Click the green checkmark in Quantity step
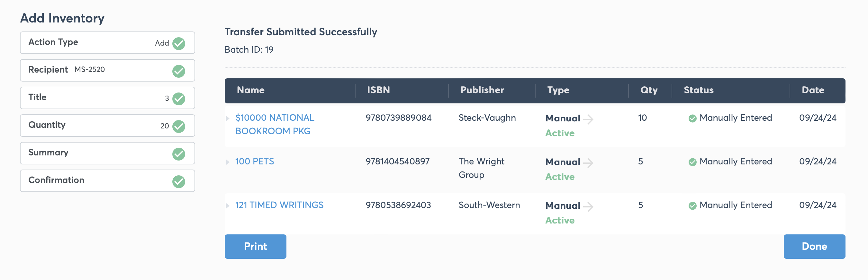This screenshot has width=868, height=280. pyautogui.click(x=179, y=126)
